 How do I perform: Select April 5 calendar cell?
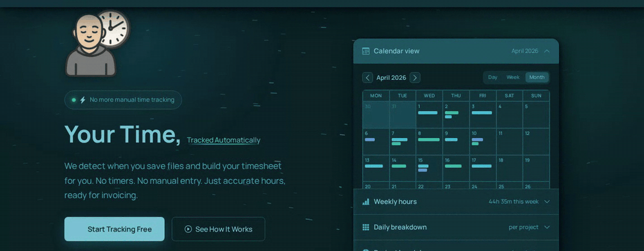(x=536, y=115)
